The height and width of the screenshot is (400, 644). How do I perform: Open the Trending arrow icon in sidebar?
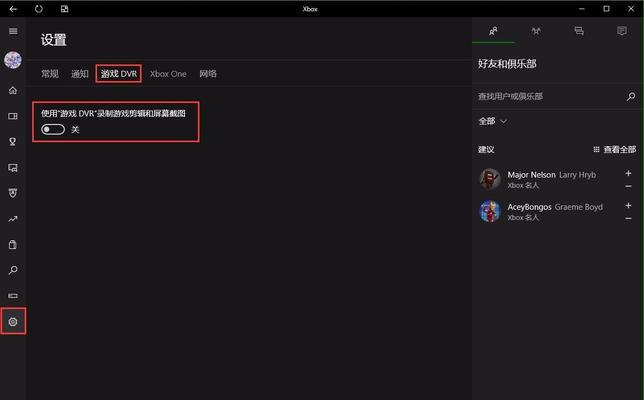(x=13, y=219)
